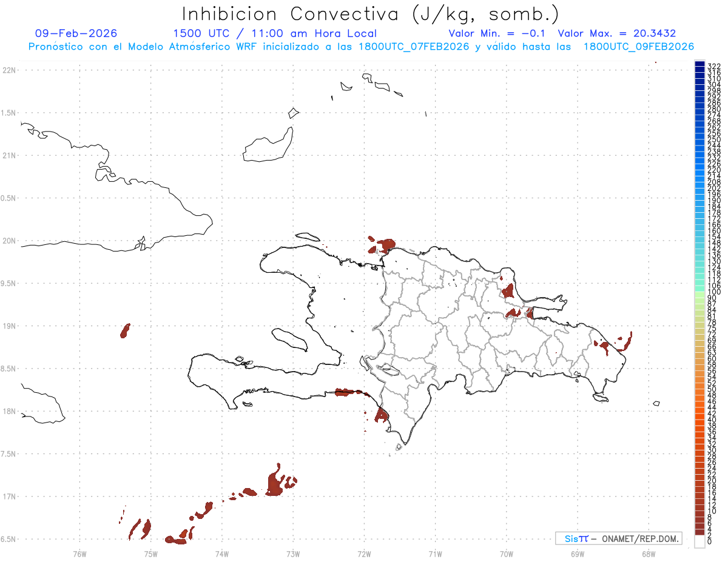The height and width of the screenshot is (562, 728).
Task: Click the date '09-Feb-2026'
Action: tap(76, 34)
